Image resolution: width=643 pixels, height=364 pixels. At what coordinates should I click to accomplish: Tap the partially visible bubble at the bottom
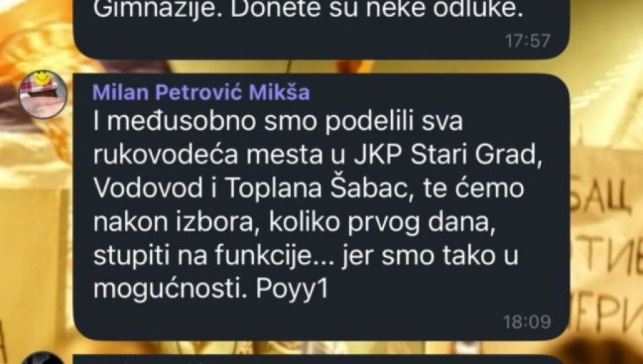tap(321, 360)
